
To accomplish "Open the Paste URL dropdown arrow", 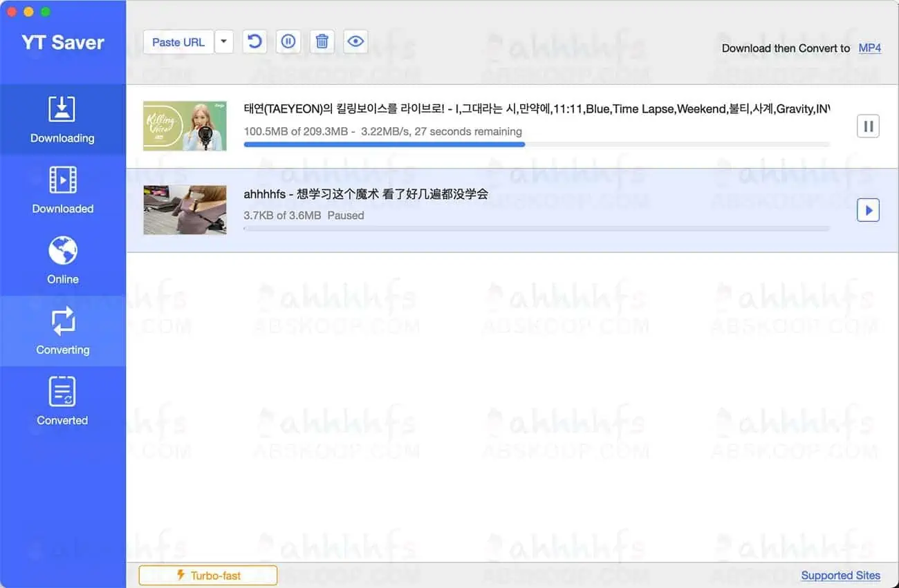I will pyautogui.click(x=223, y=41).
